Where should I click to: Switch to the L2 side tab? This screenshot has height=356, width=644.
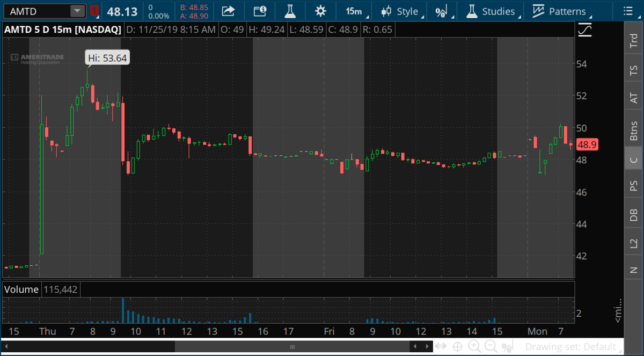coord(634,243)
